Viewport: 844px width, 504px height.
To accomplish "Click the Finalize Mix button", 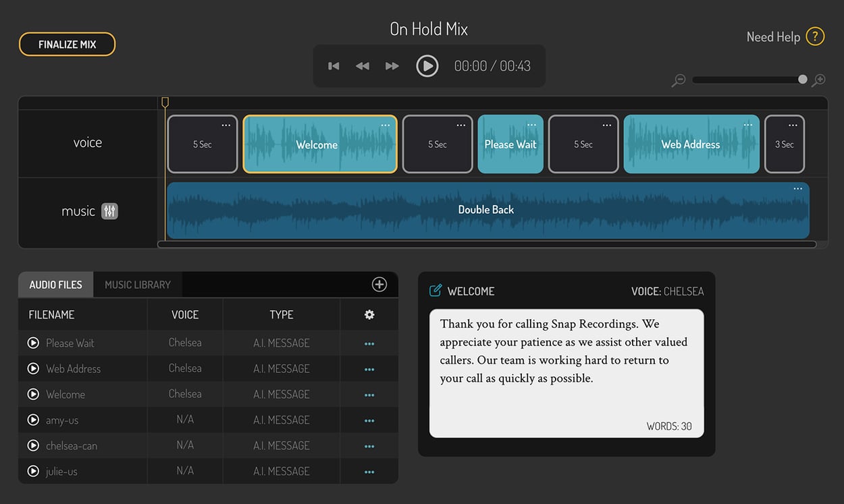I will pyautogui.click(x=67, y=43).
